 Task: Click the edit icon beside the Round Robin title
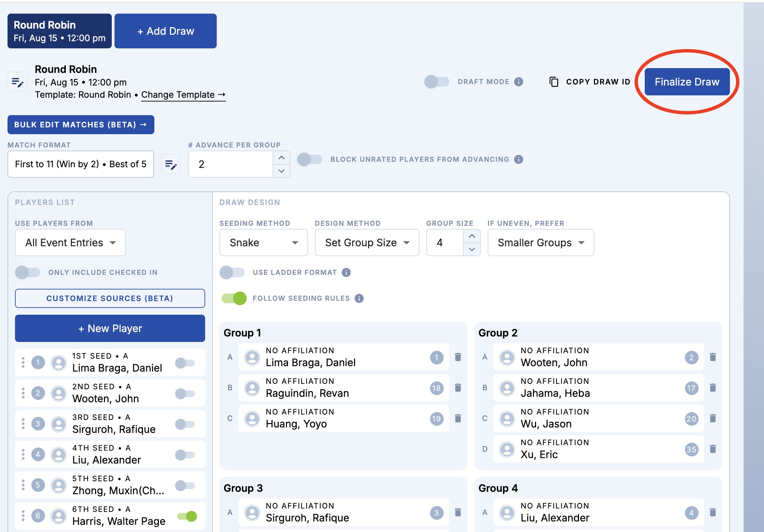[17, 82]
